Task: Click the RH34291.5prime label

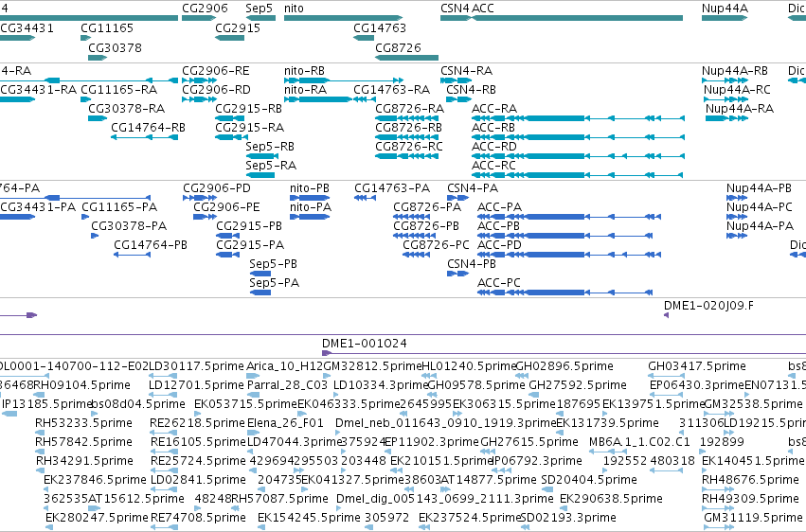Action: click(84, 461)
